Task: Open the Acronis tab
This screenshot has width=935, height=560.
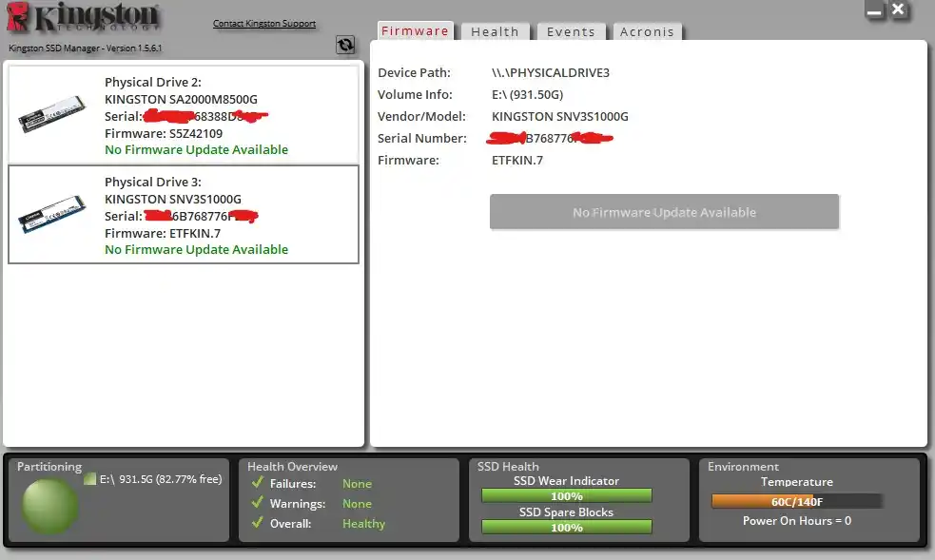Action: click(647, 31)
